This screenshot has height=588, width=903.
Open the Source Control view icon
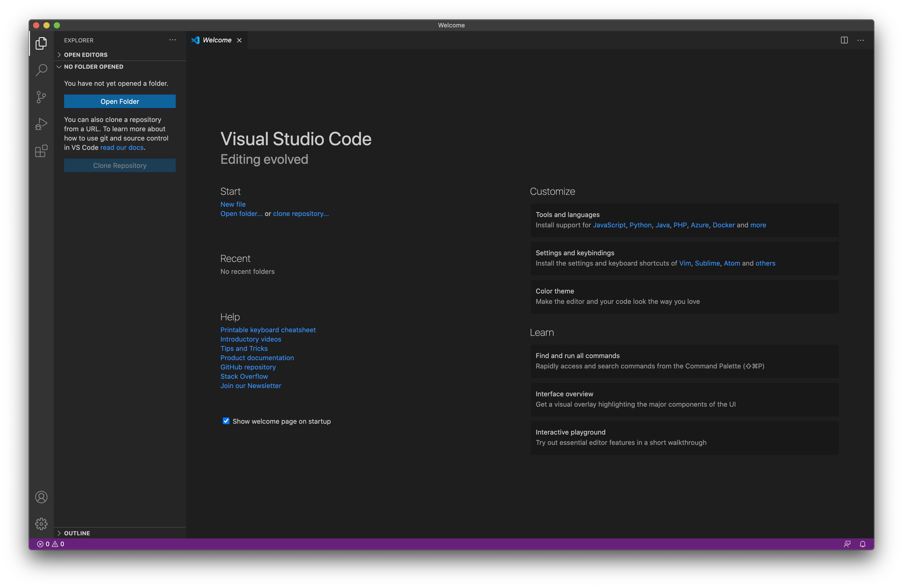(x=41, y=97)
